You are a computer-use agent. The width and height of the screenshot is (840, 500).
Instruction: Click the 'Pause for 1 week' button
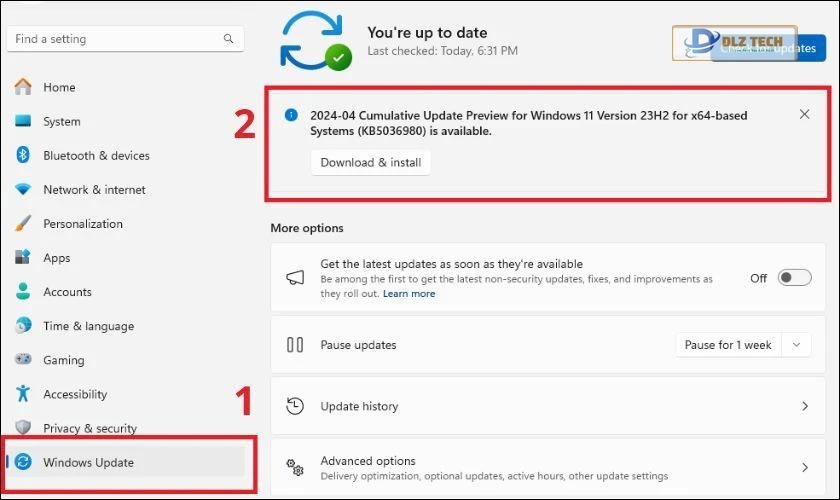click(x=727, y=345)
